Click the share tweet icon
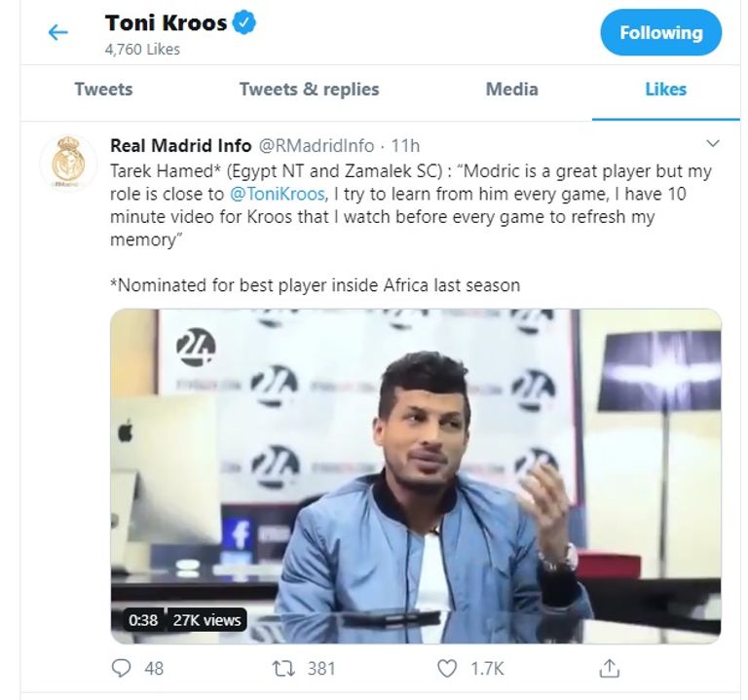 pos(610,668)
